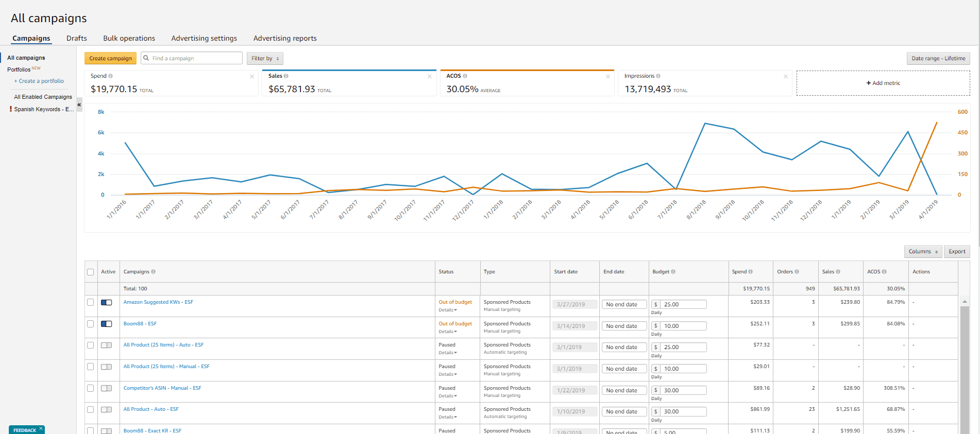
Task: Open Spanish Keywords portfolio in sidebar
Action: pos(44,109)
